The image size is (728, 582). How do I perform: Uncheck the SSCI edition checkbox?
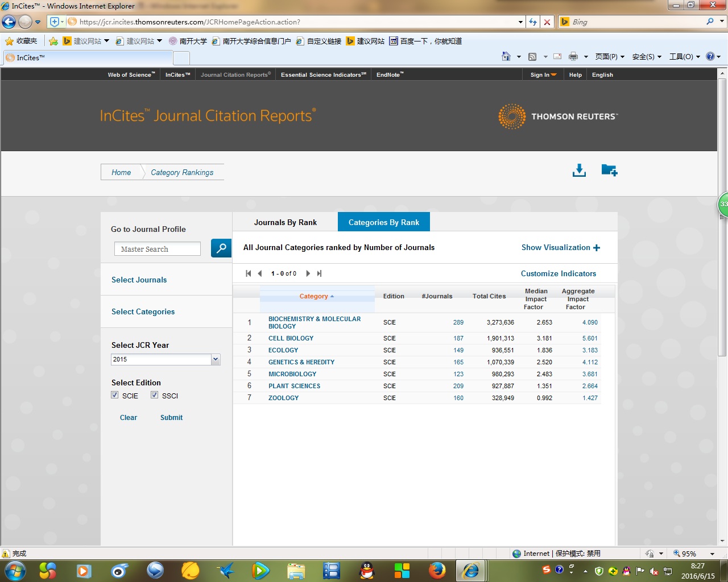(154, 395)
